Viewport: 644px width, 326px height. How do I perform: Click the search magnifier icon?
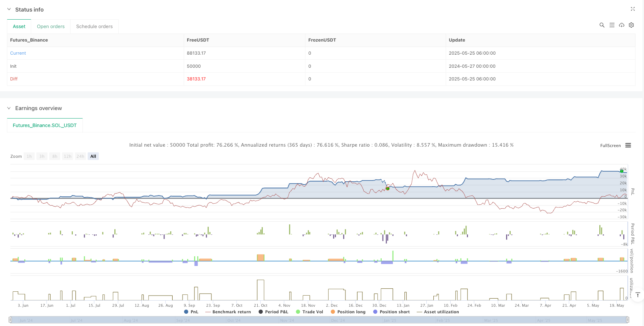click(602, 25)
